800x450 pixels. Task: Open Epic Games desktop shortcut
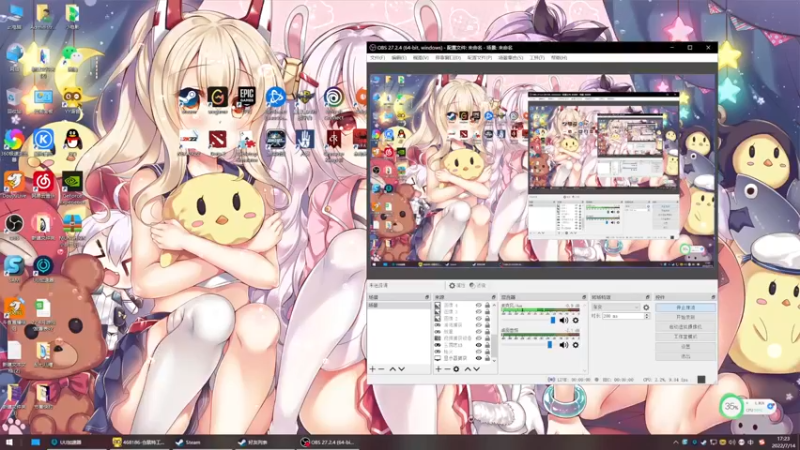[x=246, y=99]
